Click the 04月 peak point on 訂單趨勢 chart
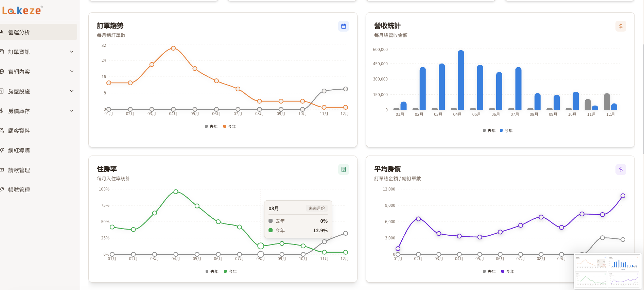Image resolution: width=644 pixels, height=290 pixels. [x=173, y=48]
